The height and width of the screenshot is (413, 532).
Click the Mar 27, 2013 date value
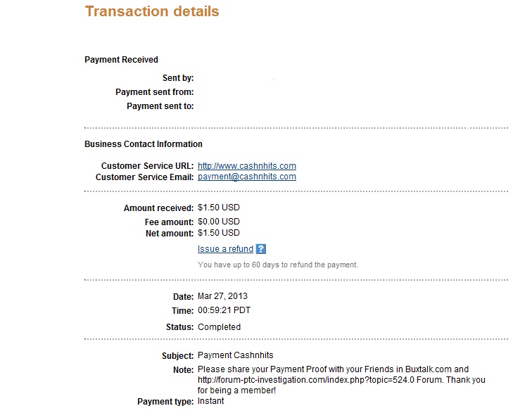222,296
